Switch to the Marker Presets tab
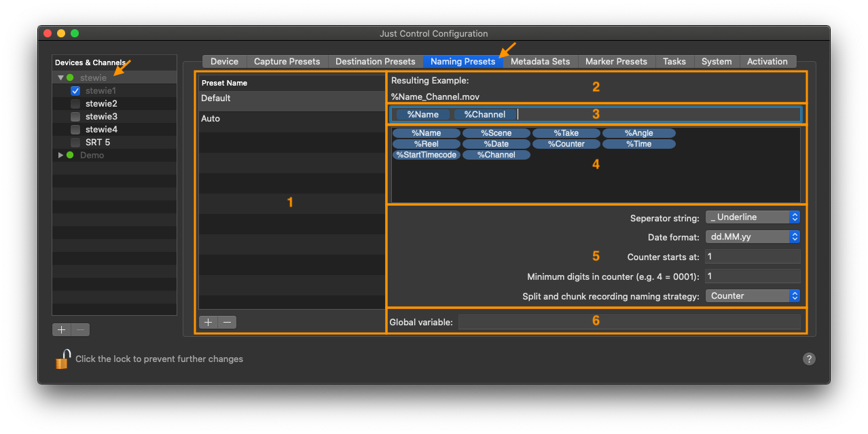Screen dimensions: 868x434 616,61
